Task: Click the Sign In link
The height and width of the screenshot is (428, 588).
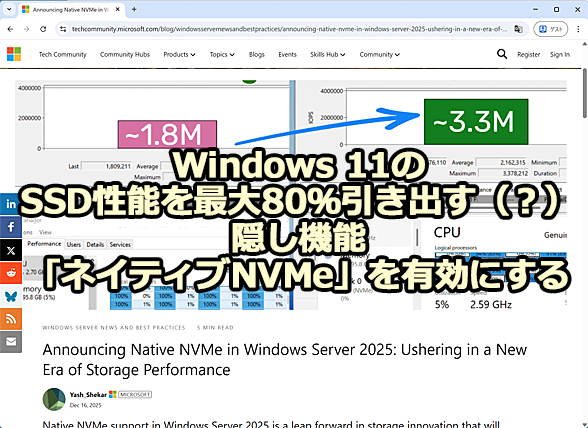Action: [x=560, y=54]
